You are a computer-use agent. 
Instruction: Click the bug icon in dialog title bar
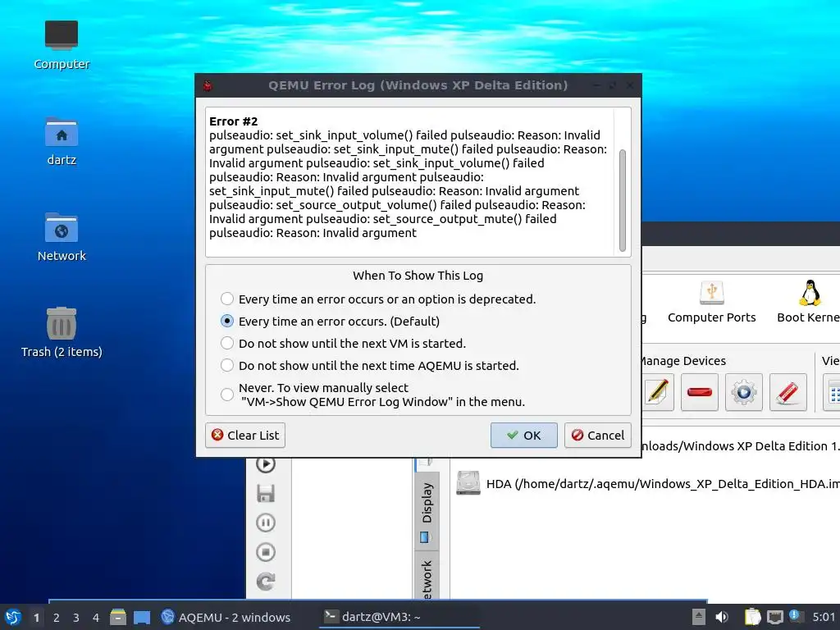(x=208, y=85)
